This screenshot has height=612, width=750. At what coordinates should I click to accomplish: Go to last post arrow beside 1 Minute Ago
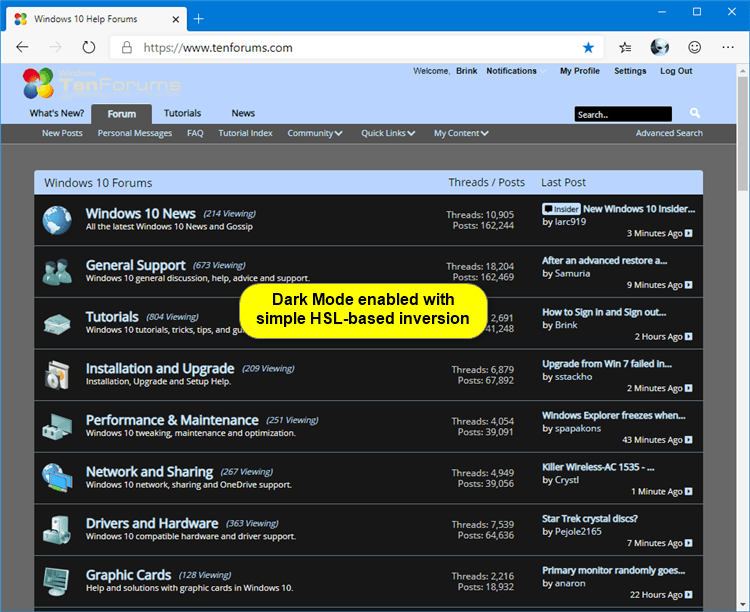[688, 491]
